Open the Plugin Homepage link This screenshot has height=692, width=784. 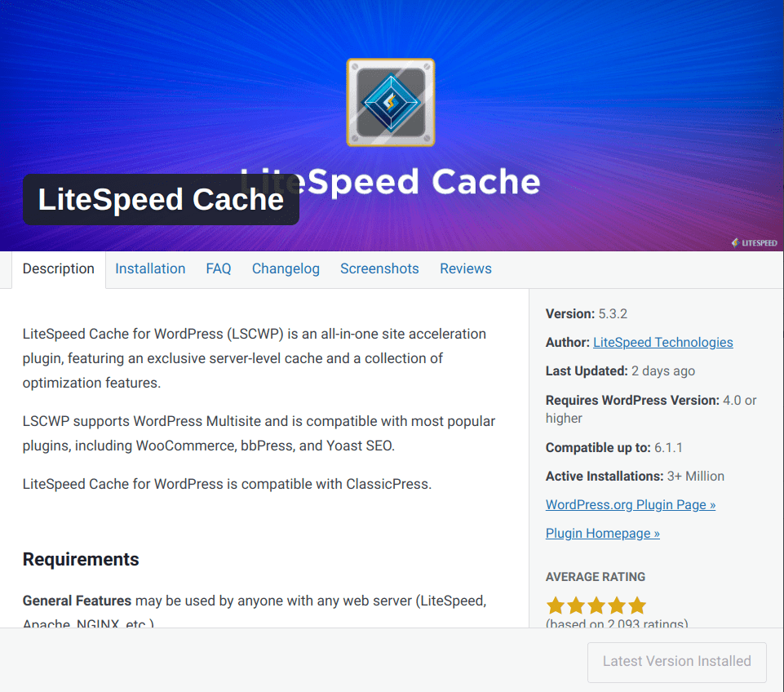[x=602, y=533]
